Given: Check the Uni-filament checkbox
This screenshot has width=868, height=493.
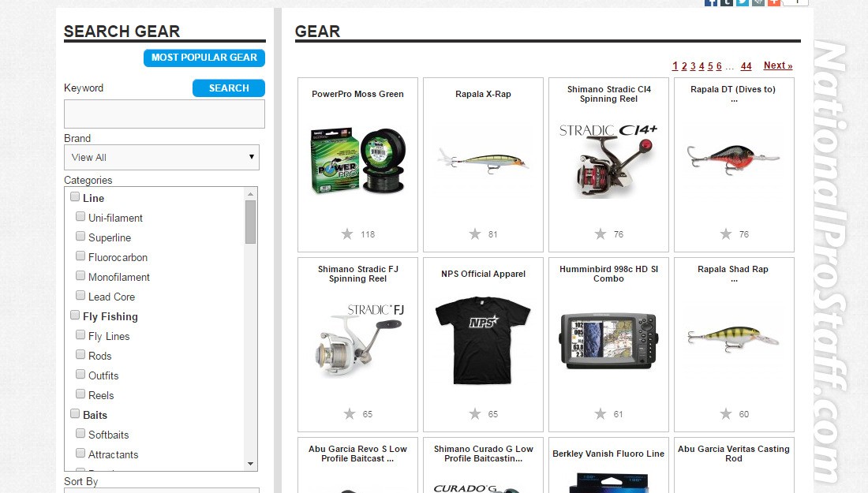Looking at the screenshot, I should (80, 216).
